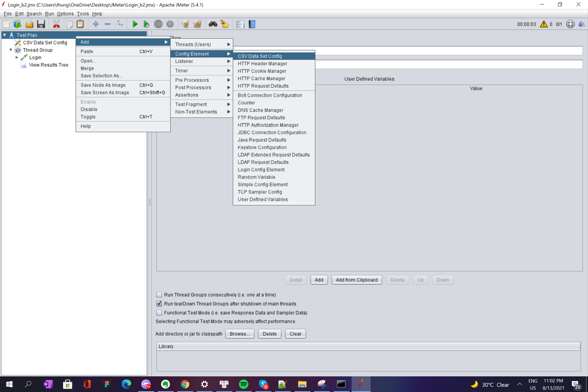The height and width of the screenshot is (392, 588).
Task: Click Save Selection As... context menu item
Action: (x=123, y=76)
